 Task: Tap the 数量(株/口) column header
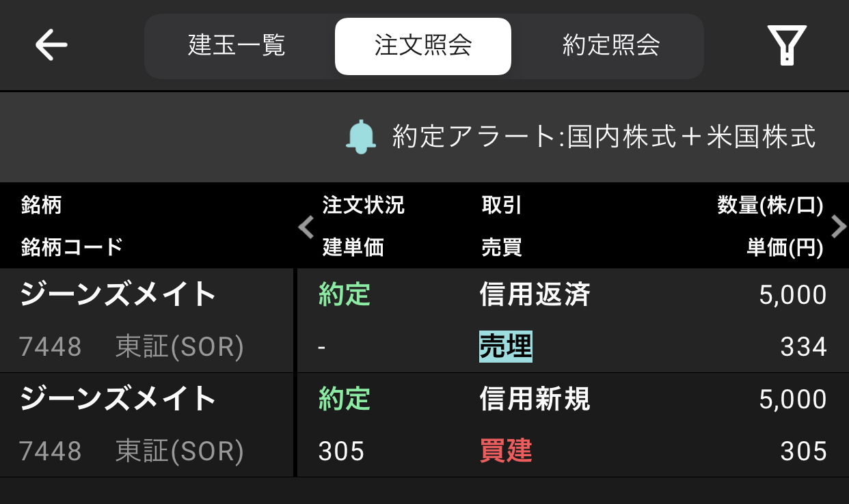pos(770,205)
